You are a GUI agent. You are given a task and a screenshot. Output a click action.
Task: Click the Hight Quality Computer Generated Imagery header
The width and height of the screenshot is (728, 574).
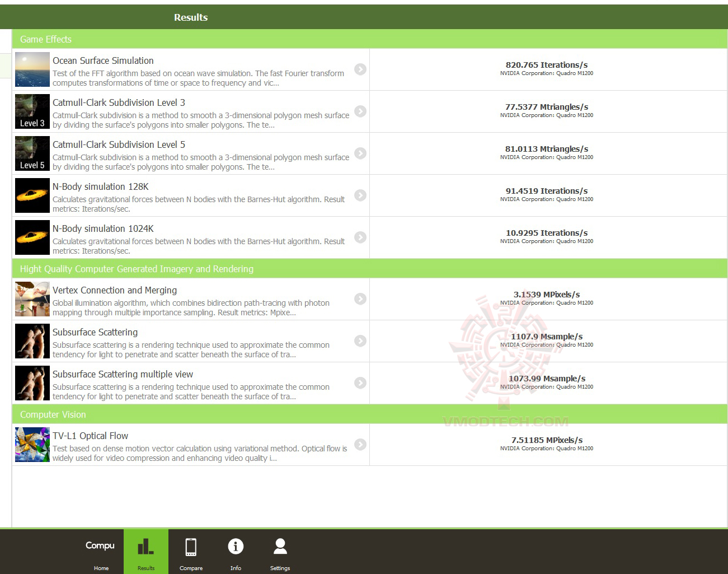pyautogui.click(x=370, y=269)
